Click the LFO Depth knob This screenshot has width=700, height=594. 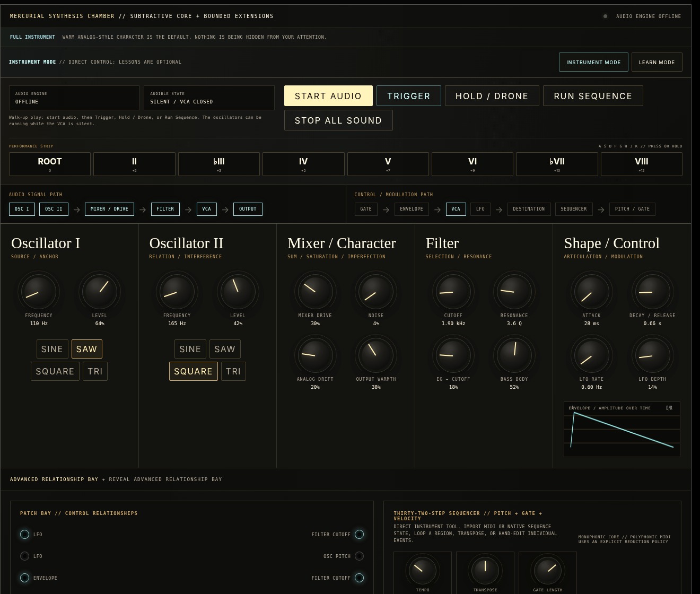click(x=652, y=355)
